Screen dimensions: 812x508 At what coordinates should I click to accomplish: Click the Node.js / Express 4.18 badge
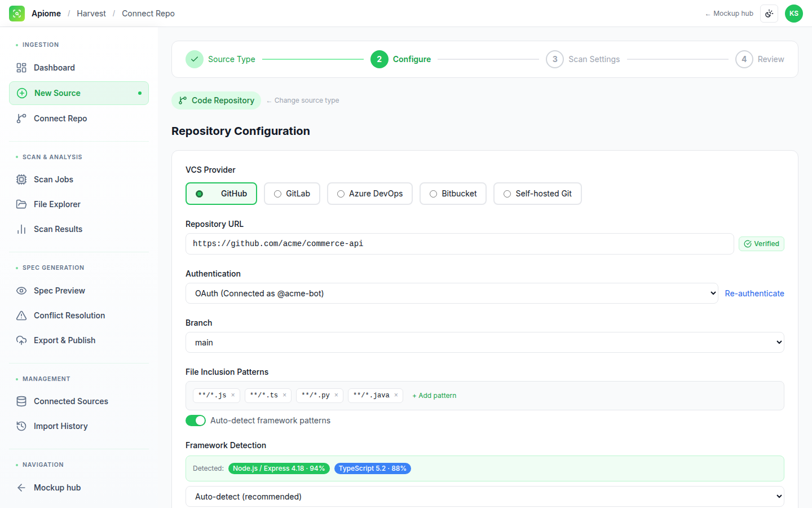click(279, 468)
